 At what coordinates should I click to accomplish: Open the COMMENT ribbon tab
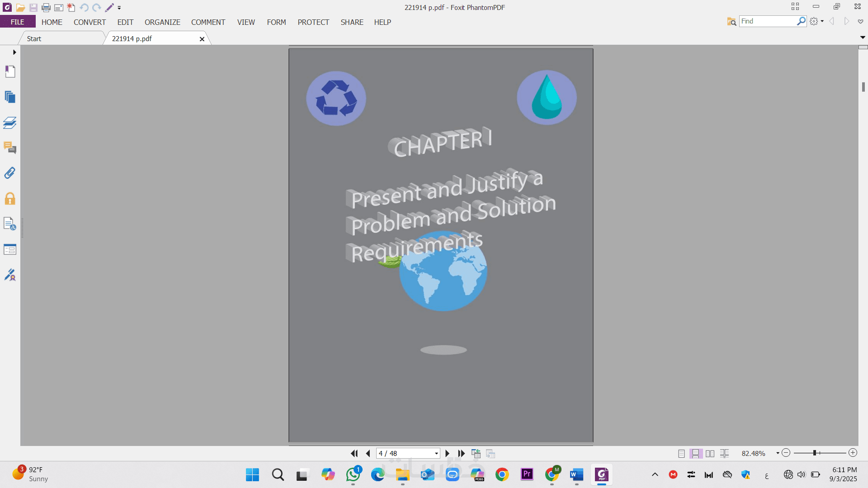point(208,22)
